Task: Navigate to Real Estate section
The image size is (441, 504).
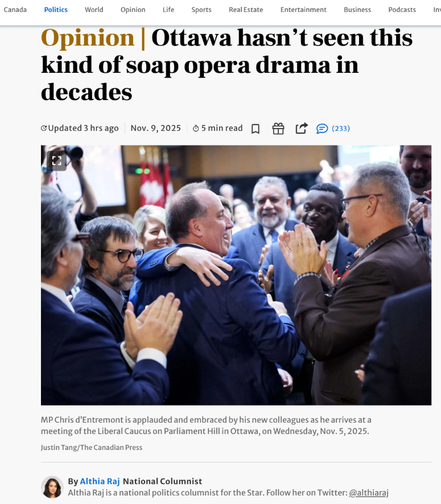Action: click(x=246, y=10)
